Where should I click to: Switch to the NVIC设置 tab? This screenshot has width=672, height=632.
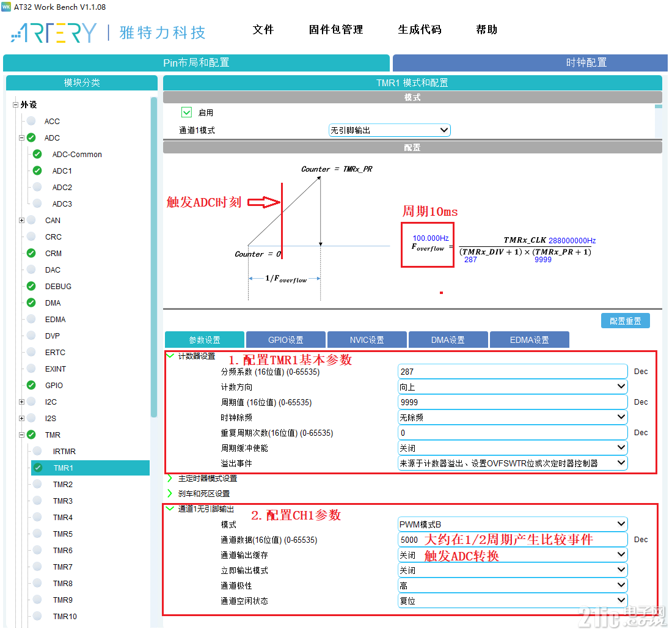(x=367, y=340)
